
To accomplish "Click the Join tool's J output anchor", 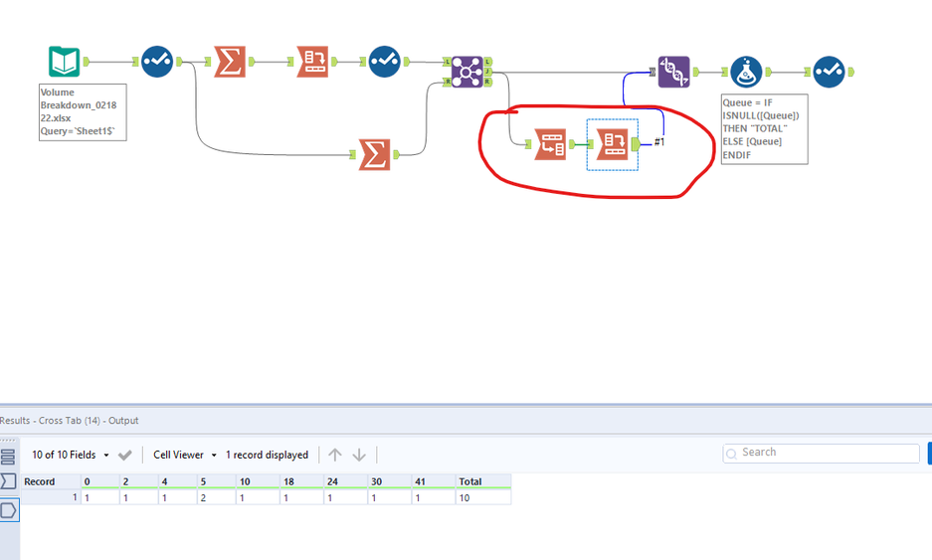I will 488,72.
